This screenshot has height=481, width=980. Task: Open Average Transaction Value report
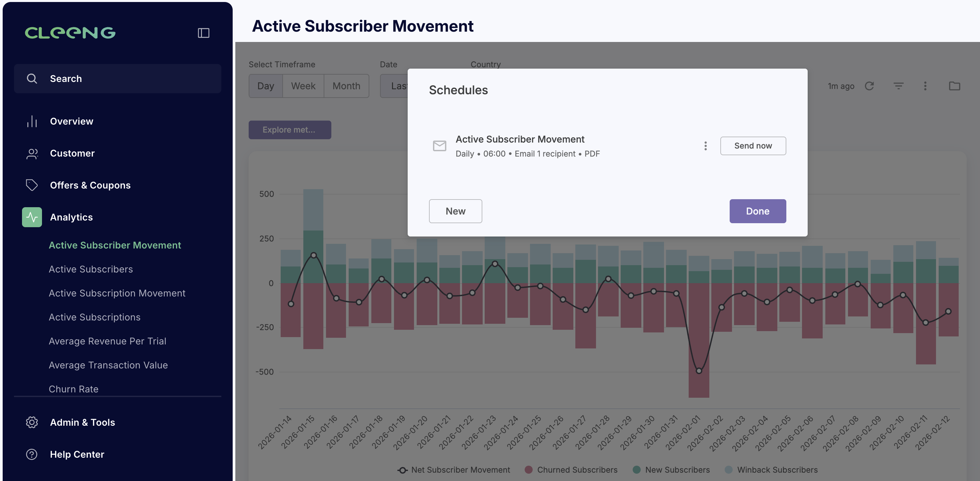click(108, 365)
